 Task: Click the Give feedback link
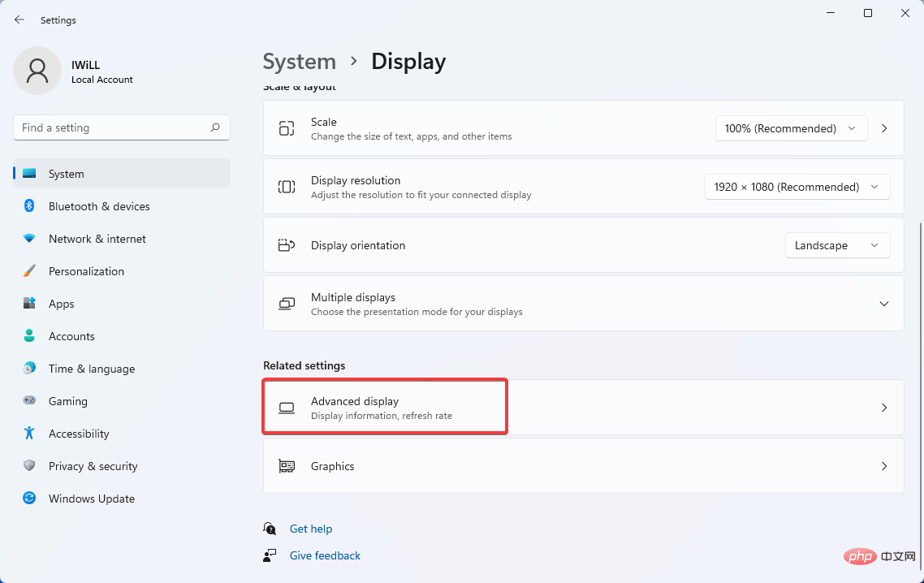click(x=325, y=555)
